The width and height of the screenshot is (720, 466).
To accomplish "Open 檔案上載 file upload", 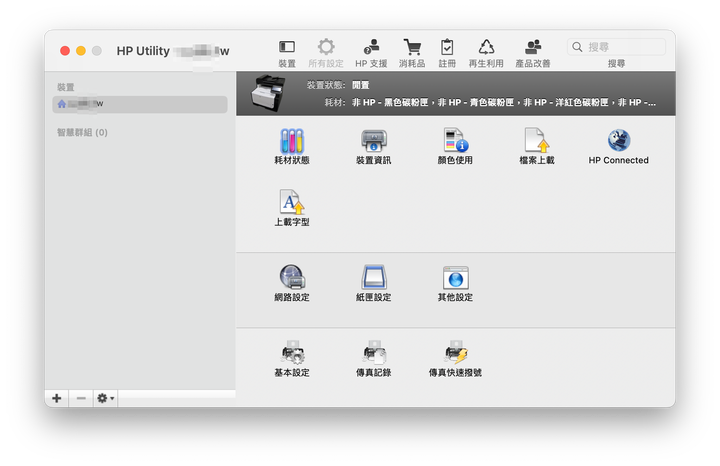I will pyautogui.click(x=537, y=146).
